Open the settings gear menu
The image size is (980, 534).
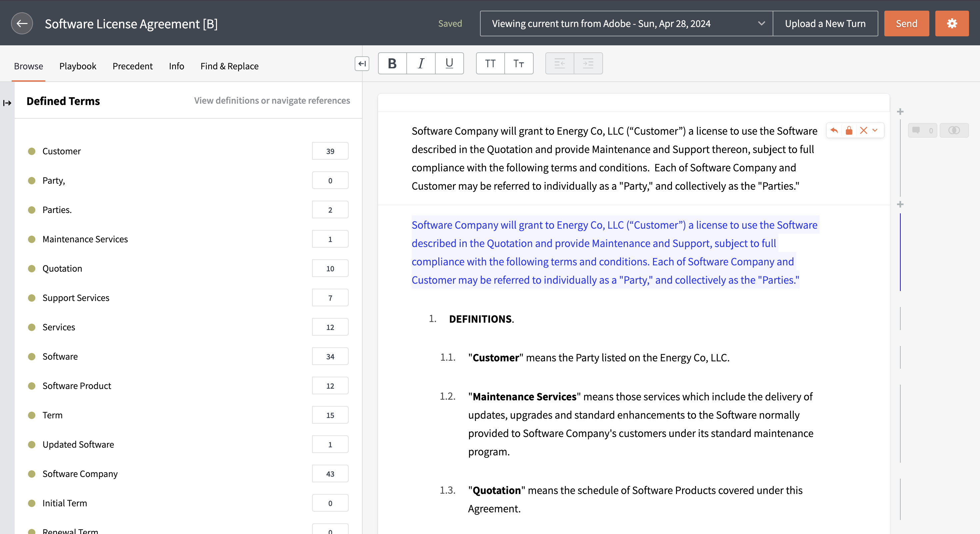coord(952,24)
